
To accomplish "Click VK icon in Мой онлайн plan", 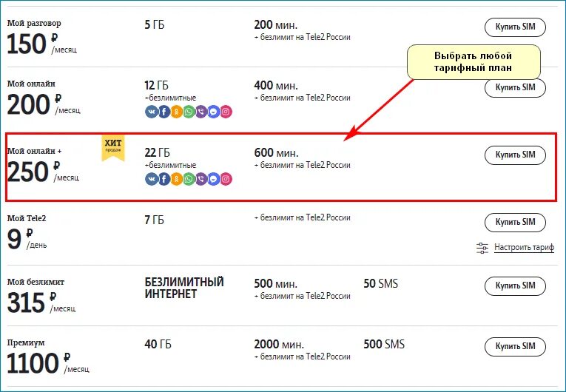I will [152, 112].
